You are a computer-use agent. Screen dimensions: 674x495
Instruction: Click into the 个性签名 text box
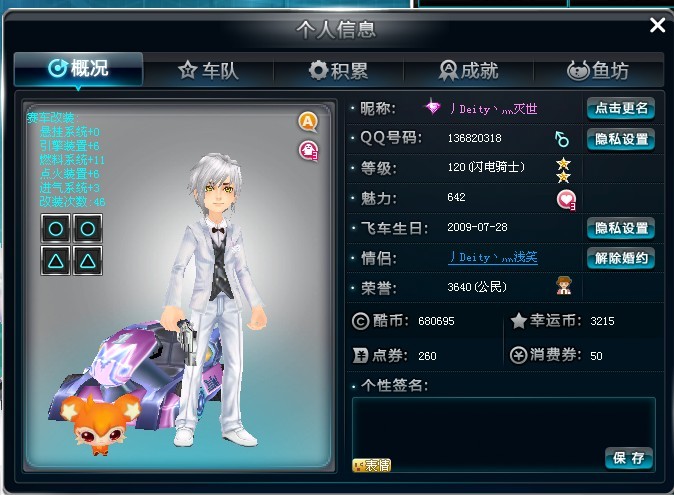(504, 434)
